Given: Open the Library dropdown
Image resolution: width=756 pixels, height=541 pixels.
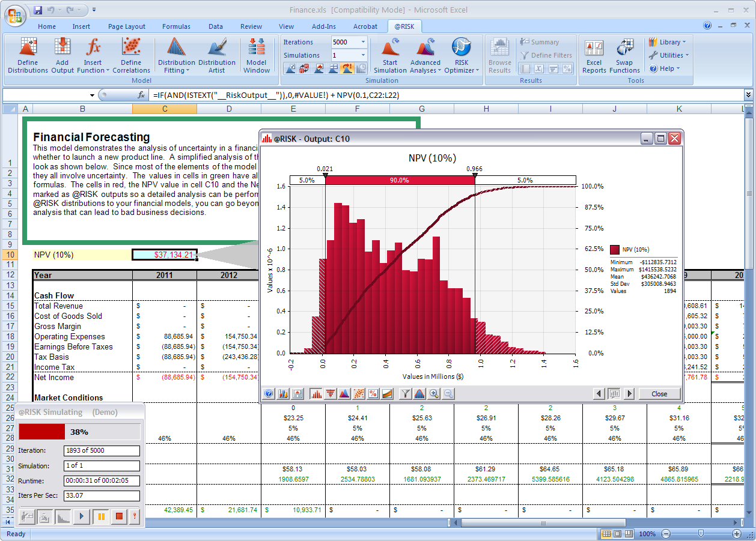Looking at the screenshot, I should [x=667, y=42].
